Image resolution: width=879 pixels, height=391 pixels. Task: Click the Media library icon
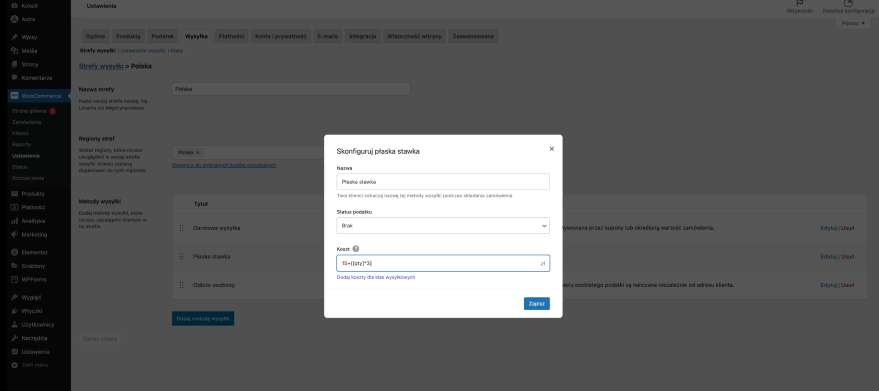[x=15, y=50]
